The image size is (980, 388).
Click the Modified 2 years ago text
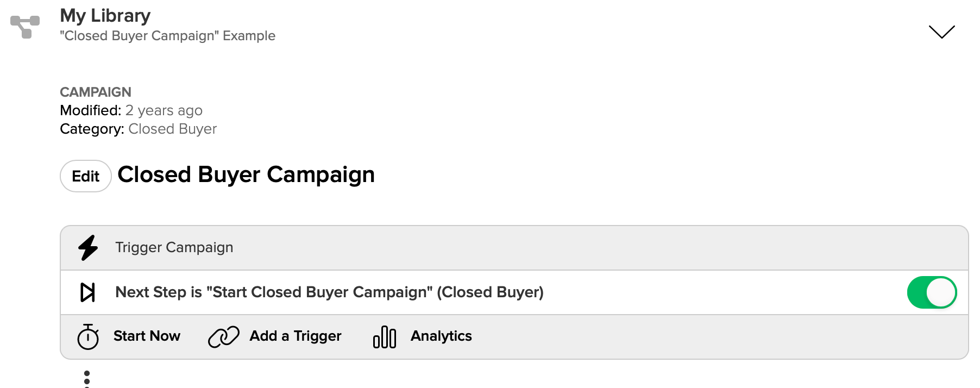pyautogui.click(x=131, y=110)
